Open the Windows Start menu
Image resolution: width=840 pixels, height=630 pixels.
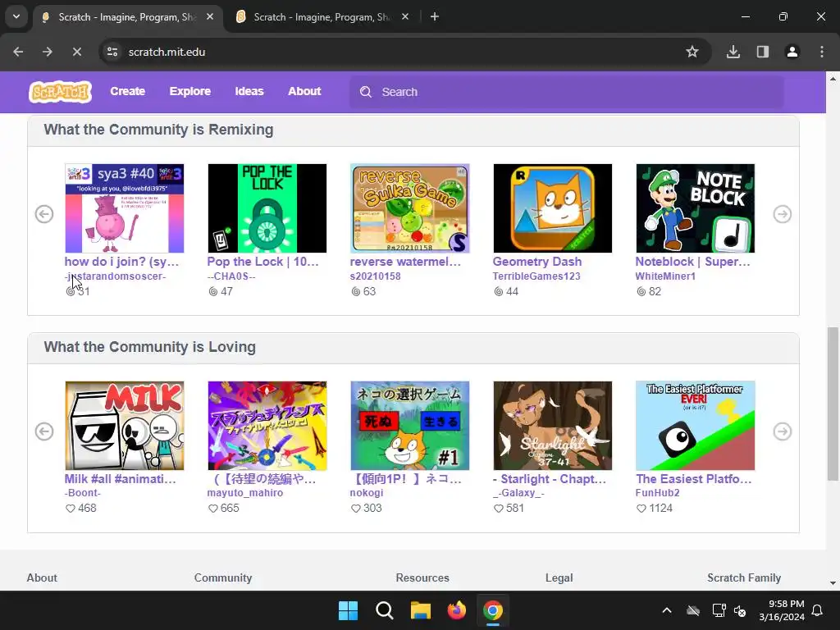[348, 610]
